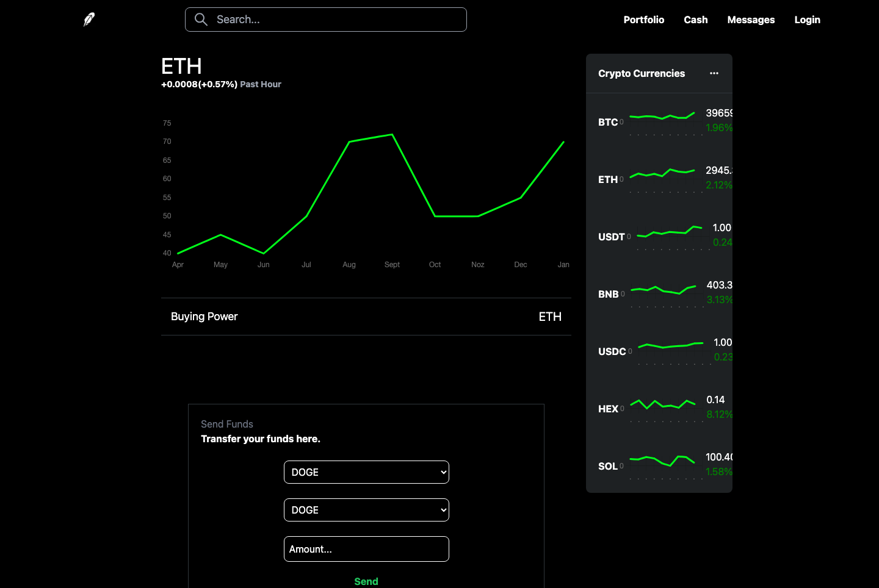Open the Crypto Currencies ellipsis menu

(x=714, y=73)
